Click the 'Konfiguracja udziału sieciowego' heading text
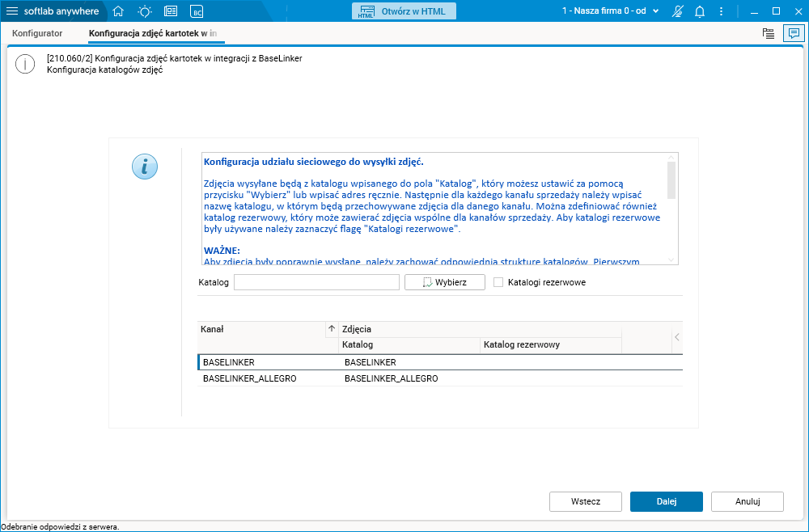Screen dimensions: 809x532 [x=314, y=162]
